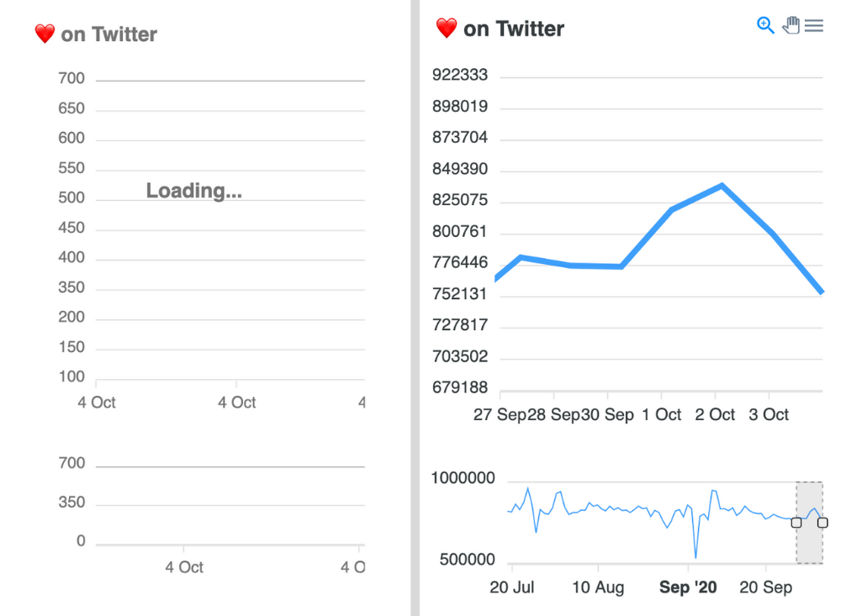This screenshot has height=616, width=841.
Task: Open the chart export hamburger menu
Action: 814,25
